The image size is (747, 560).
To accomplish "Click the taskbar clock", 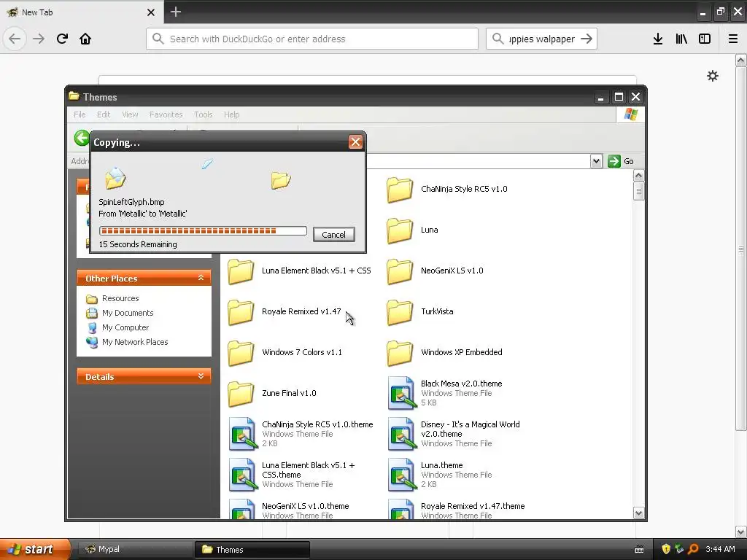I will (720, 549).
